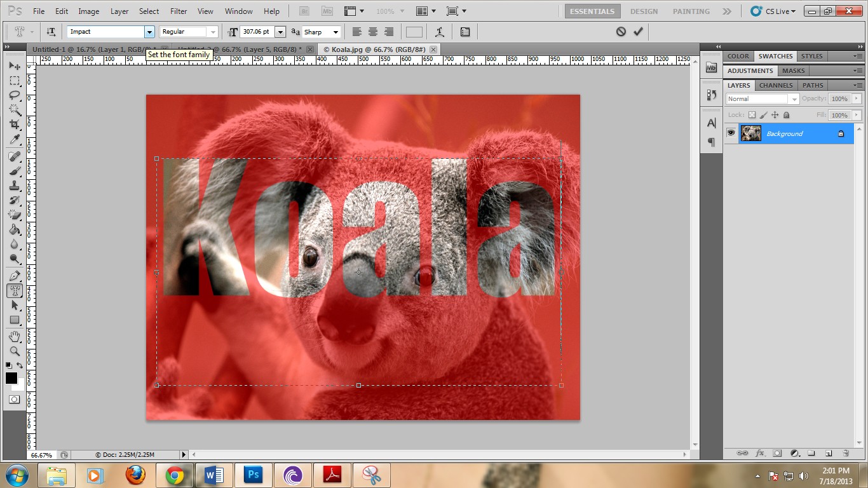Image resolution: width=868 pixels, height=488 pixels.
Task: Swap foreground and background colors
Action: 20,365
